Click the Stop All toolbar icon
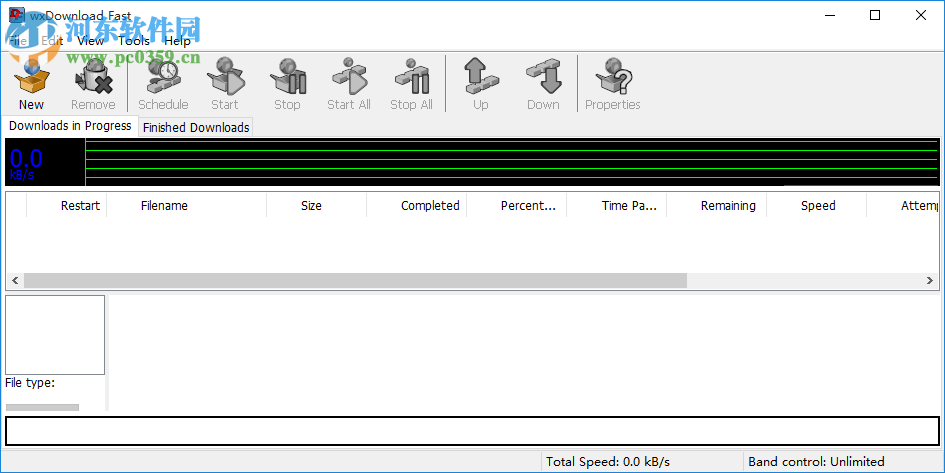The image size is (945, 473). point(412,83)
